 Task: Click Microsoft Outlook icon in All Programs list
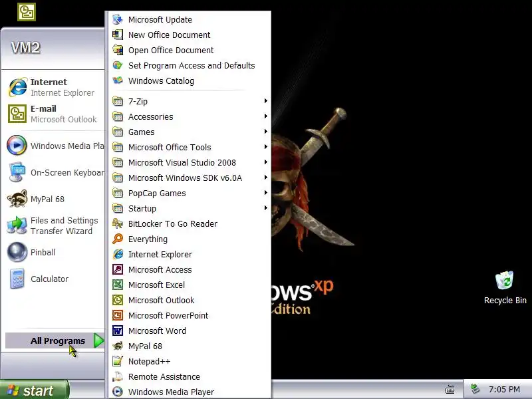118,300
